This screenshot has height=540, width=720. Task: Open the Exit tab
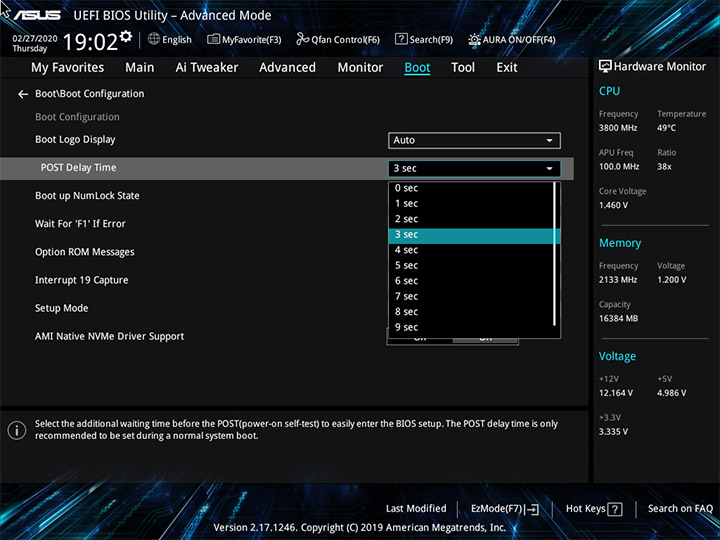(506, 68)
